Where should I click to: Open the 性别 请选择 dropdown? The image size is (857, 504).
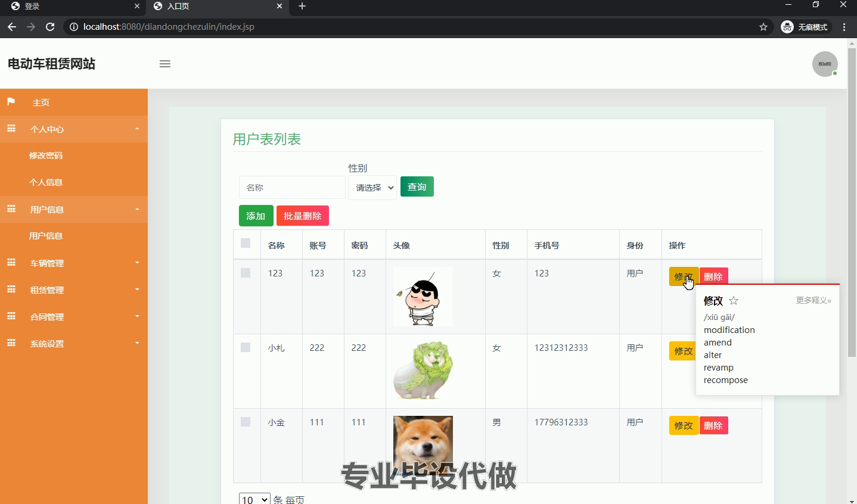(372, 188)
